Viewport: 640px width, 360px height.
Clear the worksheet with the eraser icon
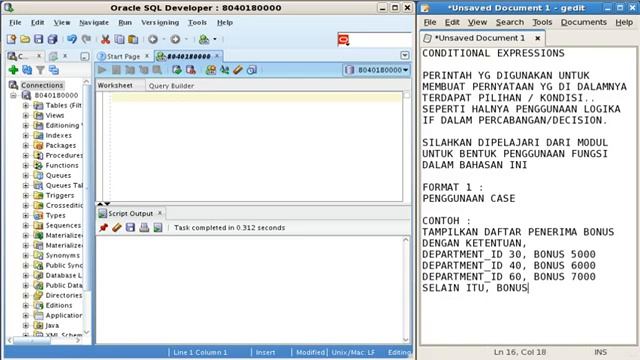tap(238, 70)
